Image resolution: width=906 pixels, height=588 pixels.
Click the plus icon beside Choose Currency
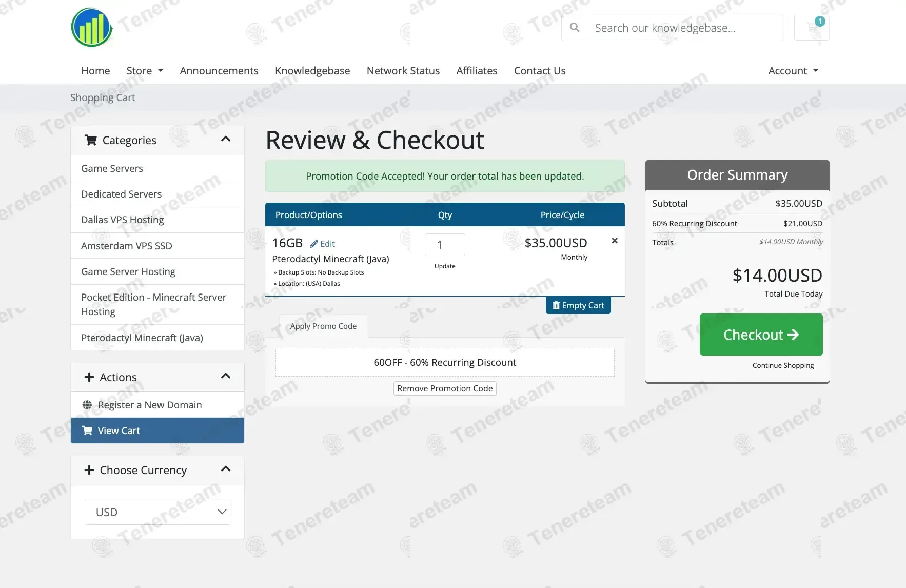coord(89,470)
